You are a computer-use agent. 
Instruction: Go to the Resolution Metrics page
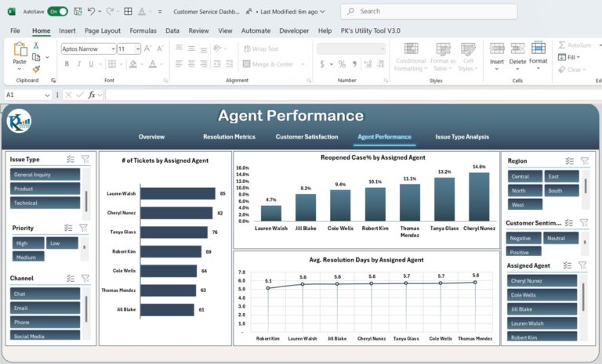(x=229, y=136)
